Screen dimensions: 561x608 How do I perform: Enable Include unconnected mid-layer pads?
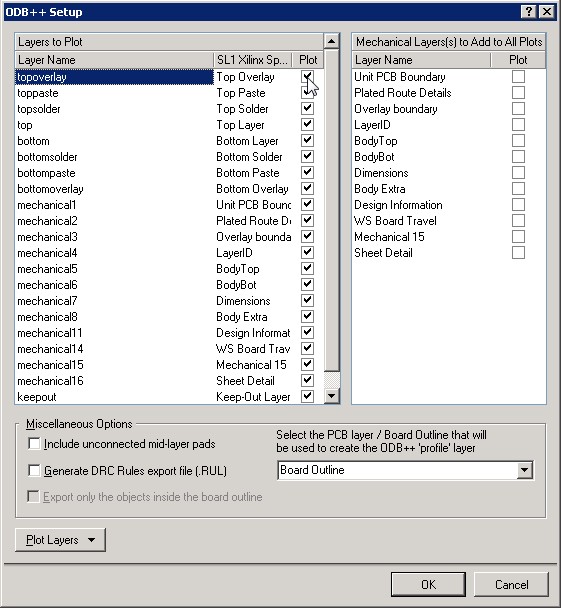[34, 444]
